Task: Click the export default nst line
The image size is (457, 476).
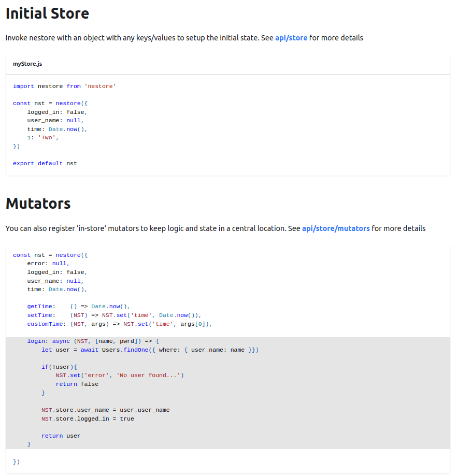Action: pyautogui.click(x=45, y=163)
